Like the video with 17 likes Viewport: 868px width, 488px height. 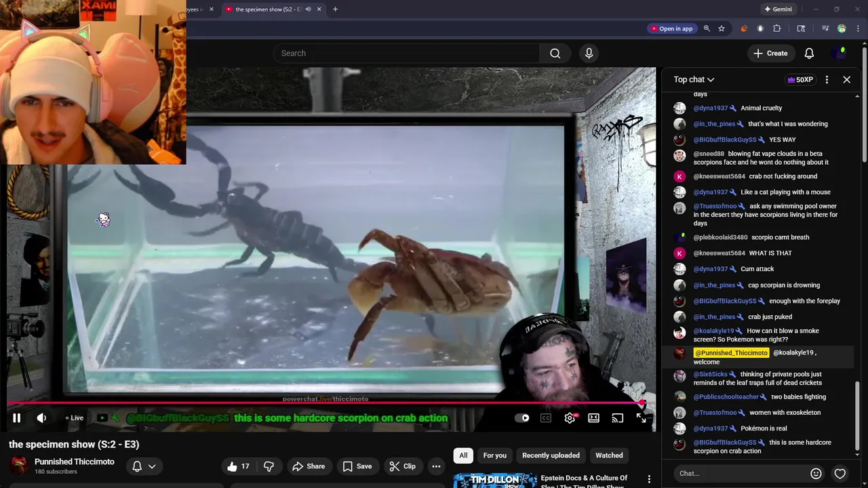click(238, 466)
